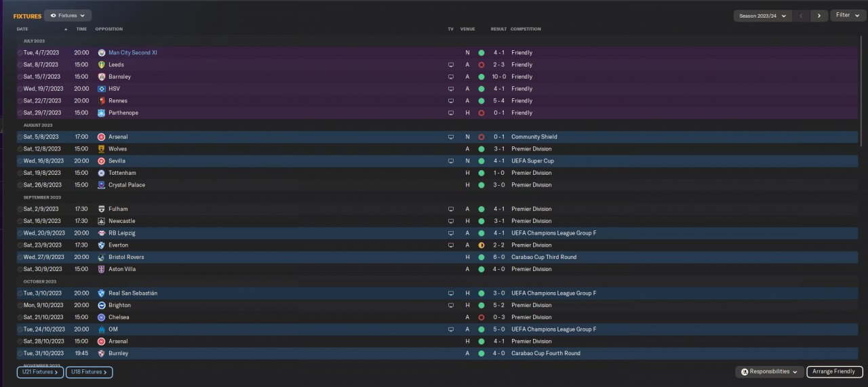Open the Fixtures view dropdown
This screenshot has height=387, width=868.
pyautogui.click(x=68, y=16)
